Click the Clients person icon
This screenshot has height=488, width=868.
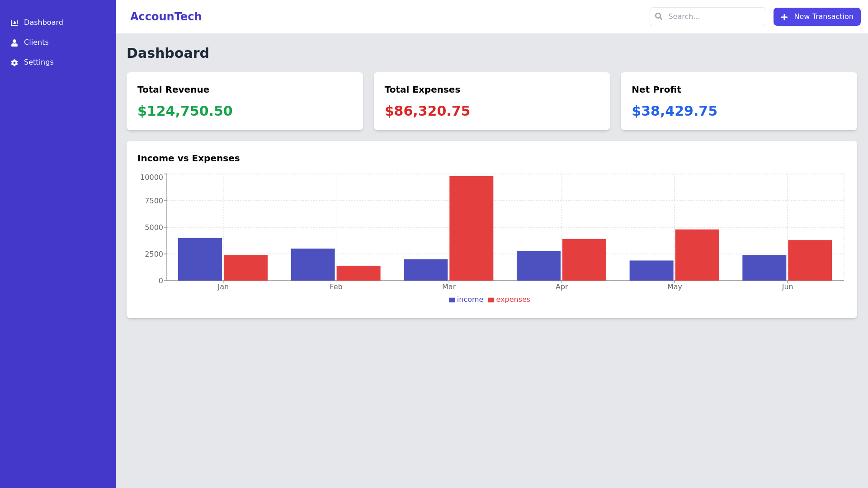click(14, 43)
